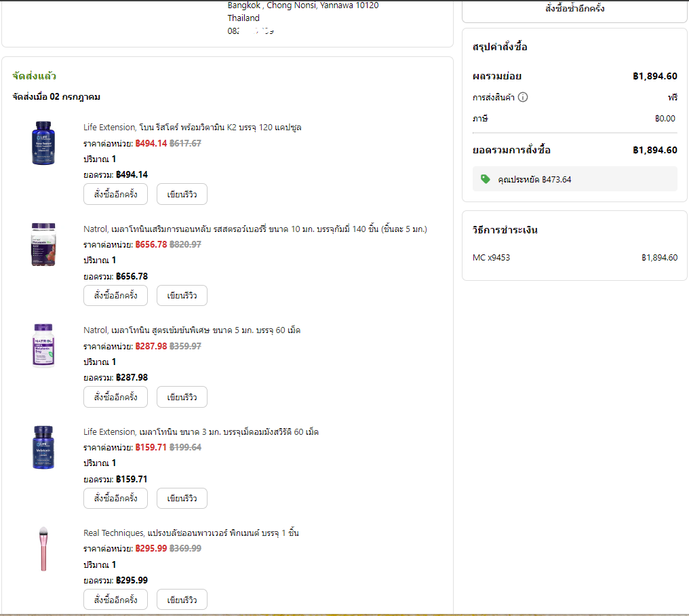Reorder Life Extension Bone Restore with สั่งซื้ออีกครั้ง

(115, 194)
